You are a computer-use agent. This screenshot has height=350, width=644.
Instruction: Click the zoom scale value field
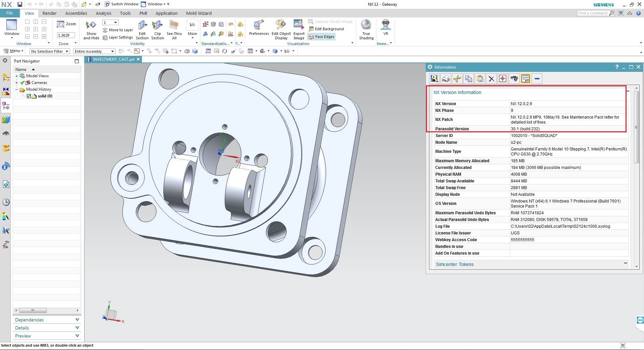66,35
